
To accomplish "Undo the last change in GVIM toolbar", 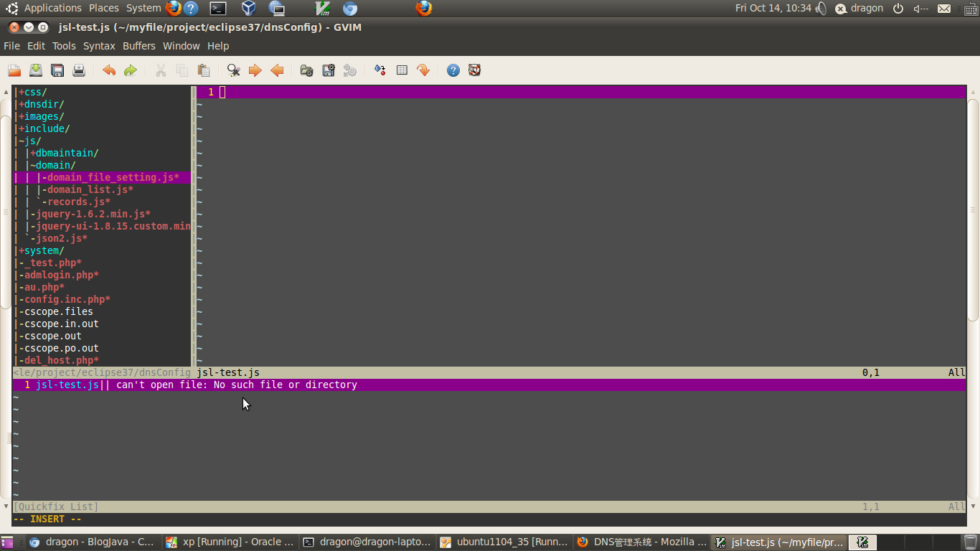I will click(x=109, y=70).
